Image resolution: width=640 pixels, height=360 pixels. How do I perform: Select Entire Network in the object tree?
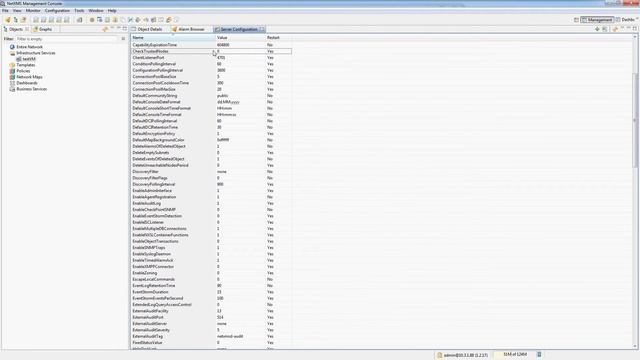point(29,47)
